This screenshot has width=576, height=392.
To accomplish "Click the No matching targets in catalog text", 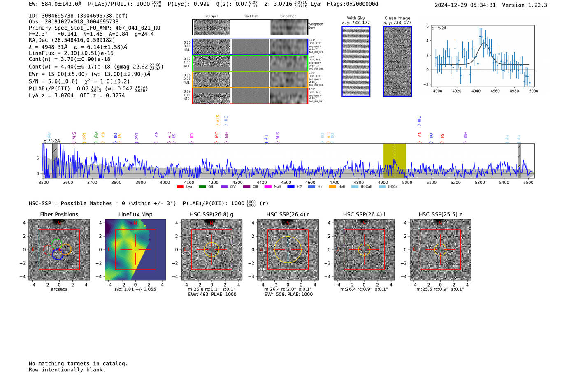I will click(78, 364).
